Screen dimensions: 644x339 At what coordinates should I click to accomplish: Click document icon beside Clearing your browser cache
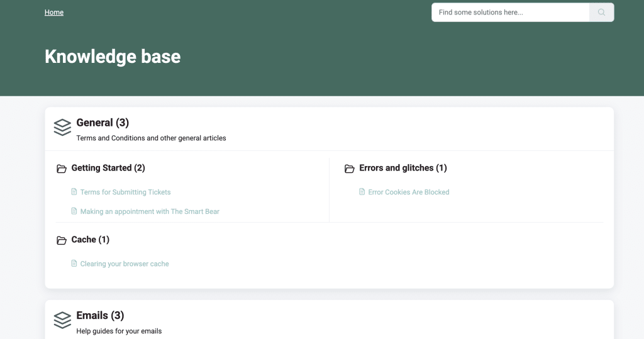tap(74, 264)
